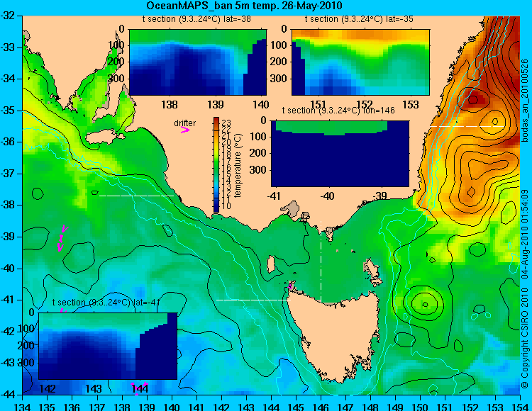Image resolution: width=532 pixels, height=411 pixels.
Task: Click the 't section (9.3..24°C) lon=146' label
Action: pos(338,111)
